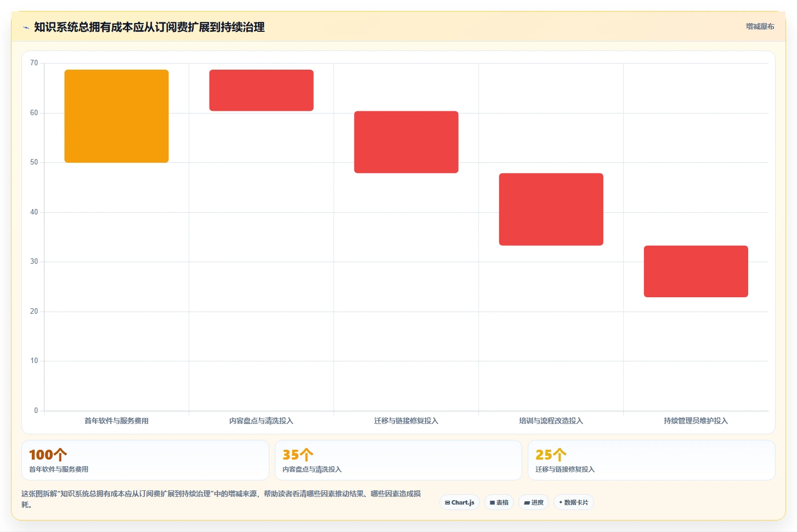The height and width of the screenshot is (532, 797).
Task: Click the chart title 知识系统总拥有成本应从订阅费扩展到持续治理
Action: [x=149, y=27]
